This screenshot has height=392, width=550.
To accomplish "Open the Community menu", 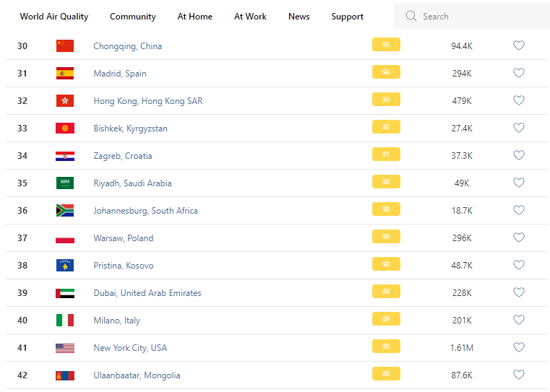I will (132, 17).
